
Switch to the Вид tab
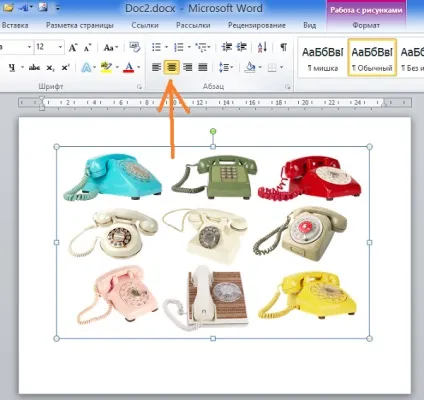pos(310,25)
